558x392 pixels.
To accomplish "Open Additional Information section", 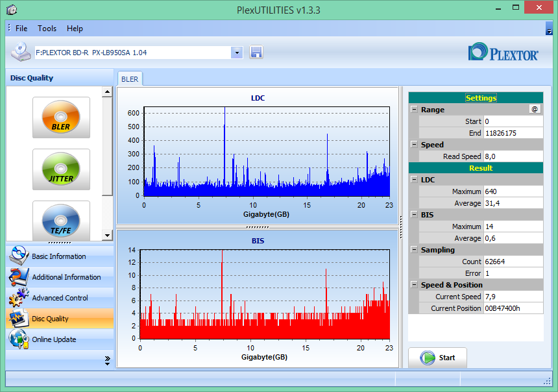I will 60,276.
